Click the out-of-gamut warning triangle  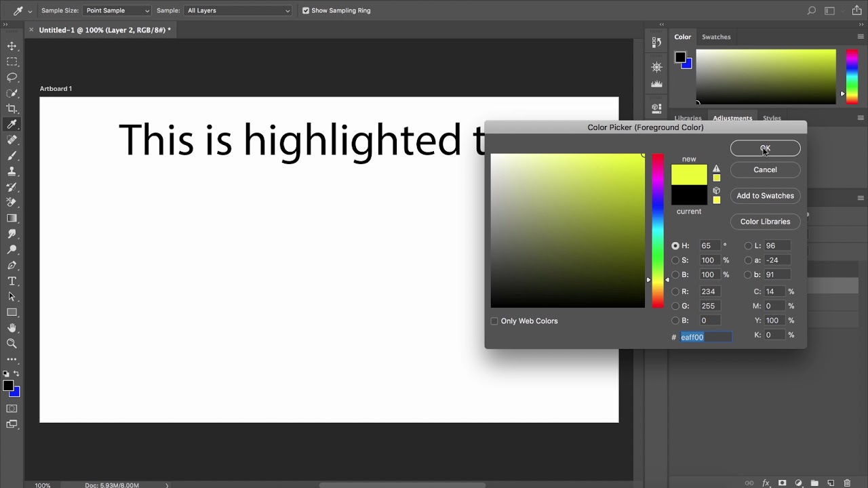click(x=716, y=169)
